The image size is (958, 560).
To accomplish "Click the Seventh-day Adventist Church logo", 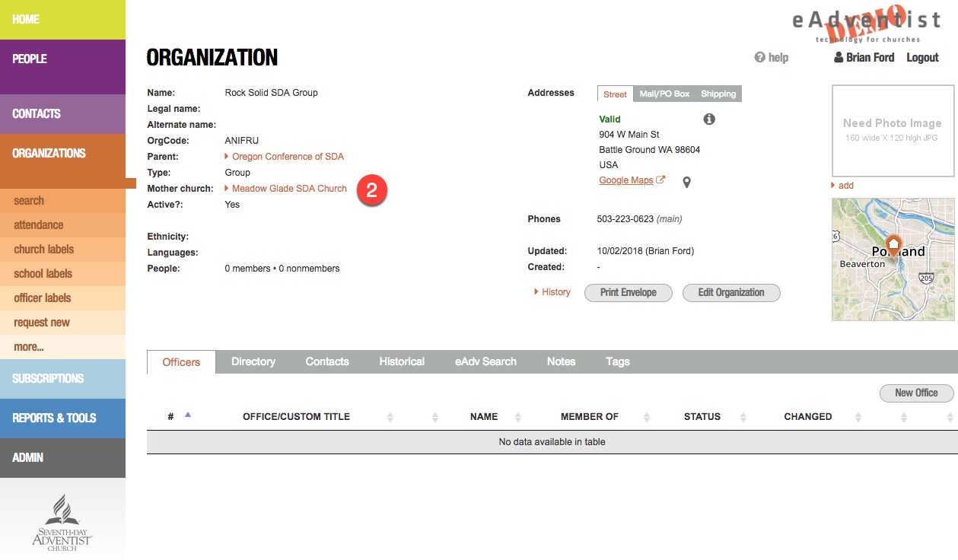I will pyautogui.click(x=62, y=523).
